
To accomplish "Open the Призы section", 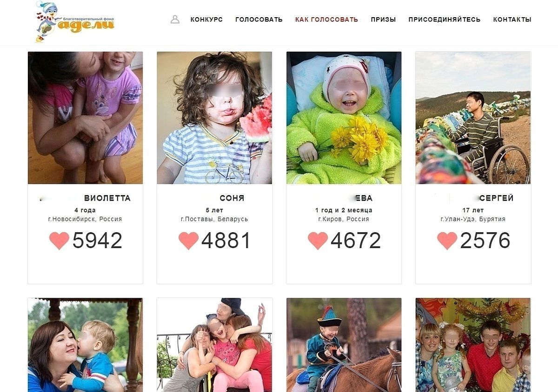I will click(x=383, y=20).
